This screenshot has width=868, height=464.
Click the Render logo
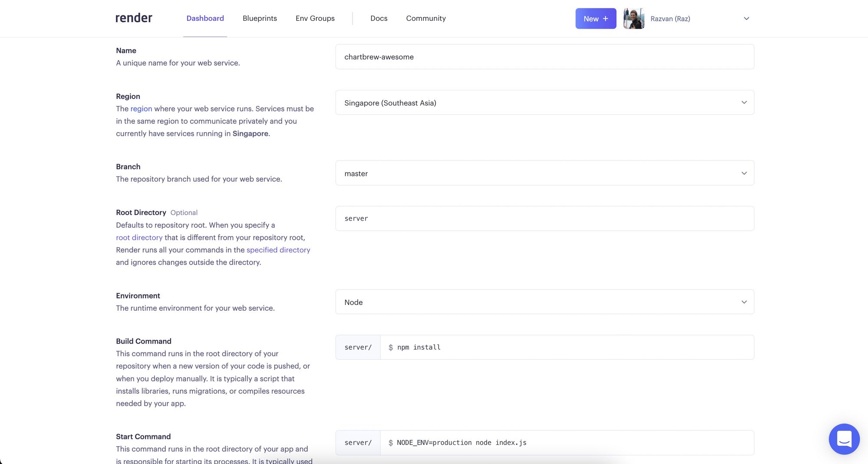(133, 18)
